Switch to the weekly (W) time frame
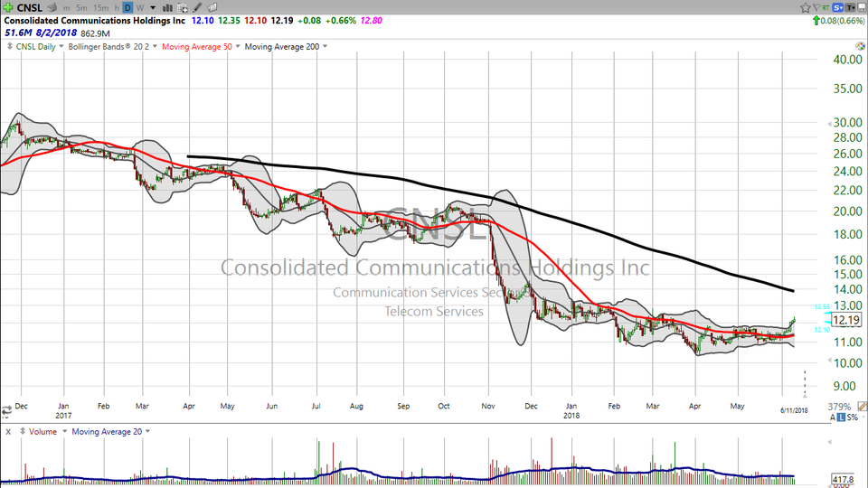 click(x=139, y=7)
